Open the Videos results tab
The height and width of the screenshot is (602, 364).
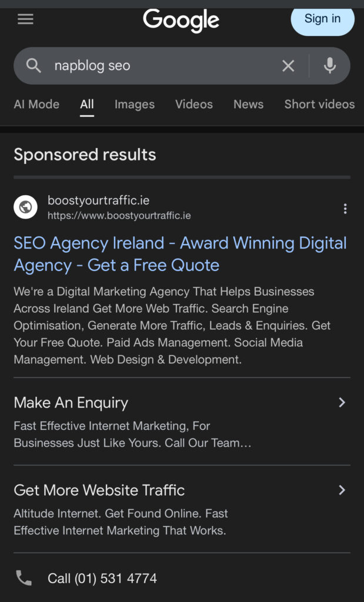(194, 105)
